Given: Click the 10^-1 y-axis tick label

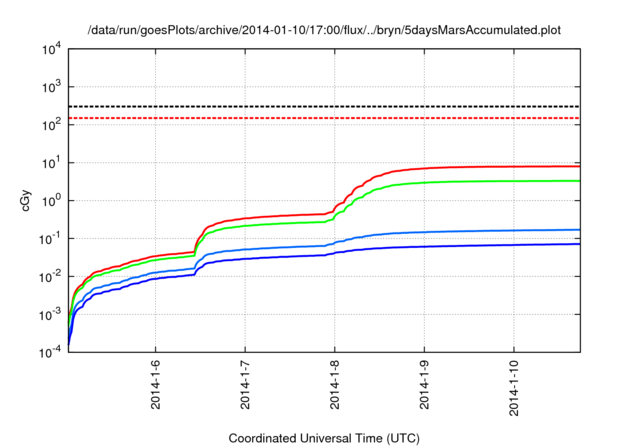Looking at the screenshot, I should [x=51, y=238].
